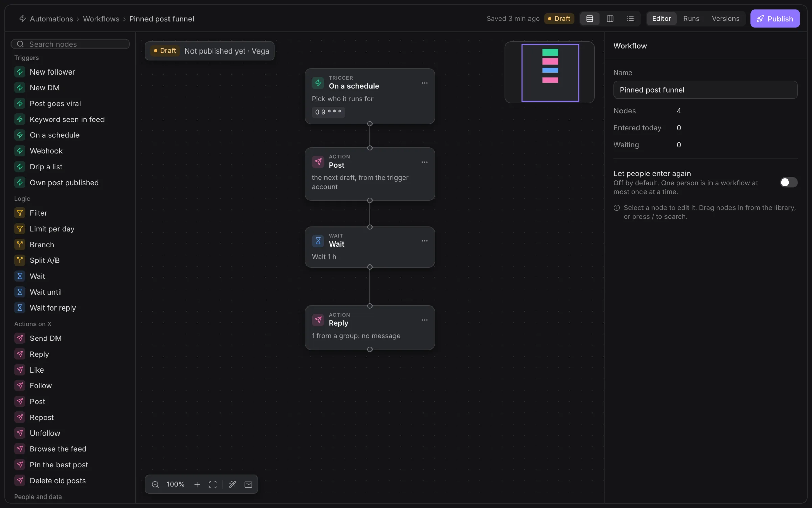Click the paper-plane icon on Reply node
This screenshot has width=812, height=508.
pos(318,320)
